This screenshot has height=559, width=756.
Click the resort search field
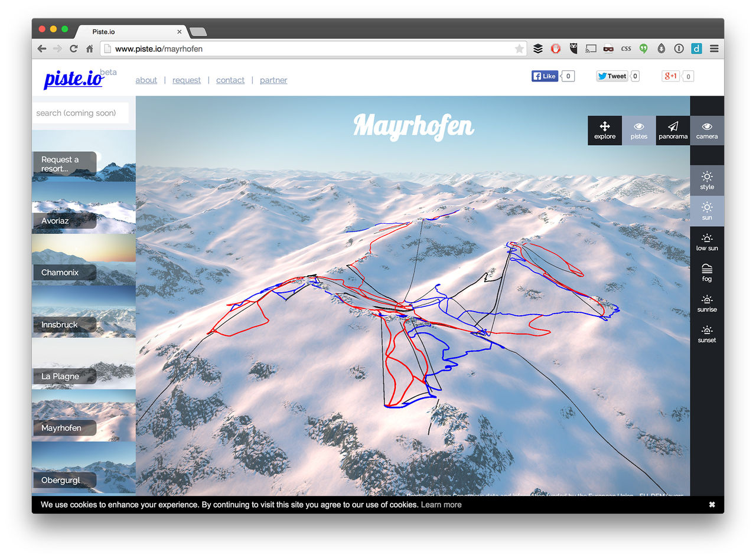click(80, 113)
